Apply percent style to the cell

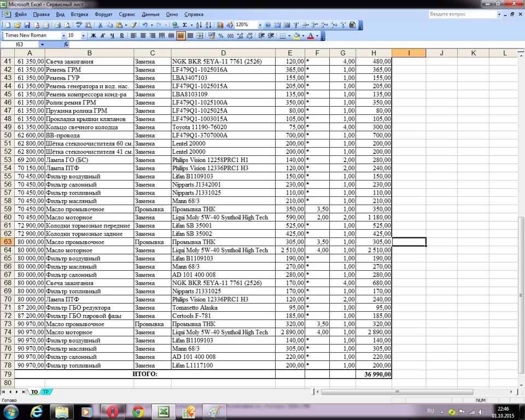click(220, 36)
